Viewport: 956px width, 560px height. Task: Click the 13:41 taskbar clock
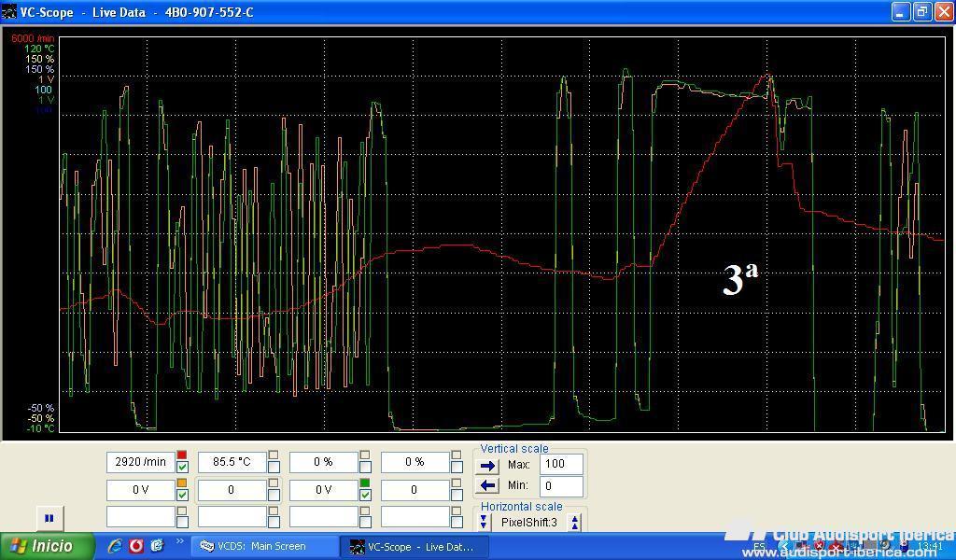[x=930, y=546]
